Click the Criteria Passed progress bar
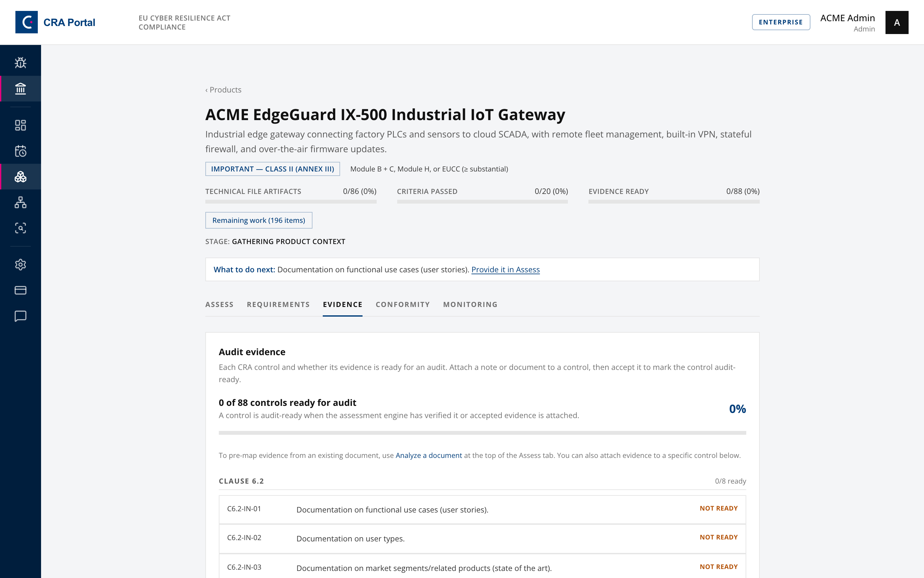The width and height of the screenshot is (924, 578). point(482,201)
